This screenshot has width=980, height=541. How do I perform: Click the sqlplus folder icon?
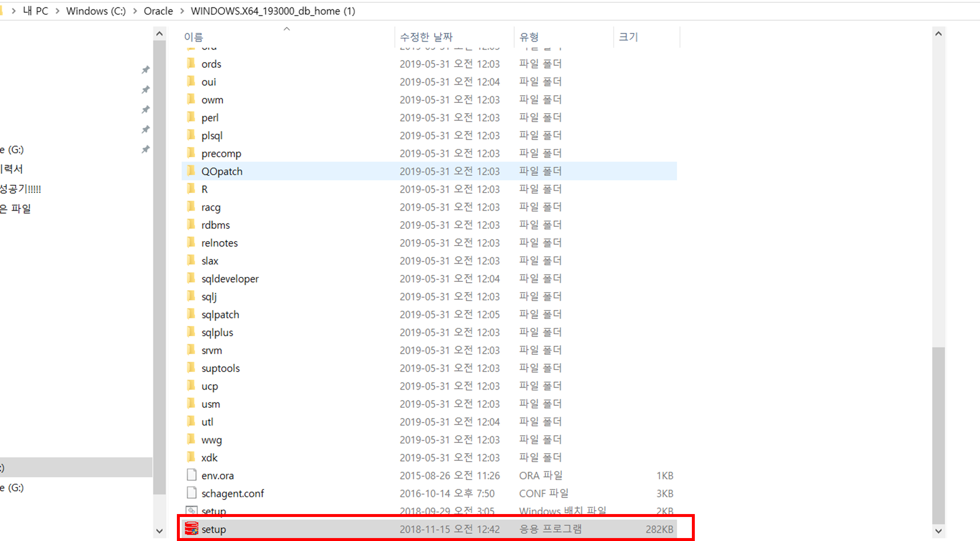tap(191, 332)
